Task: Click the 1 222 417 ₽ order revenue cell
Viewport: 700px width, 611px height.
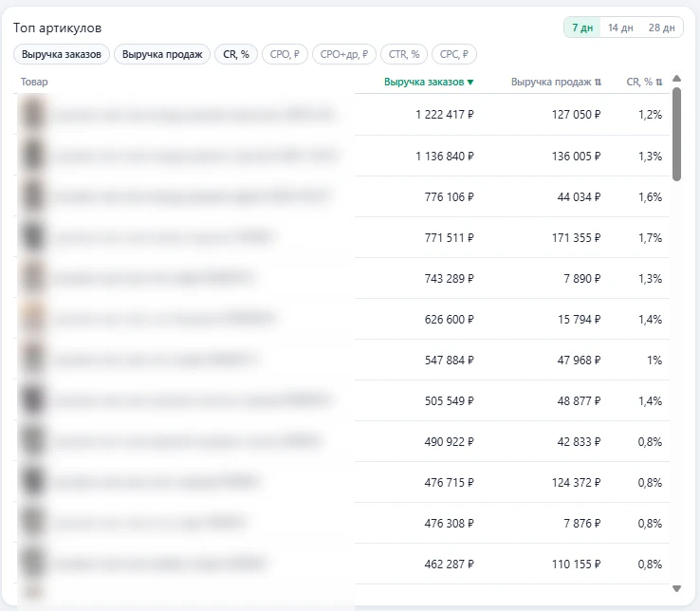Action: 445,115
